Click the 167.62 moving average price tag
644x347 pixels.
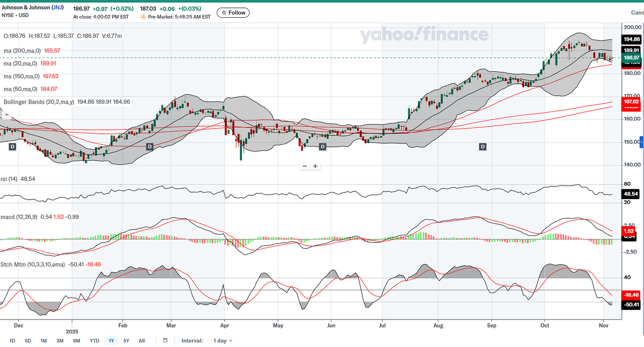pos(631,101)
